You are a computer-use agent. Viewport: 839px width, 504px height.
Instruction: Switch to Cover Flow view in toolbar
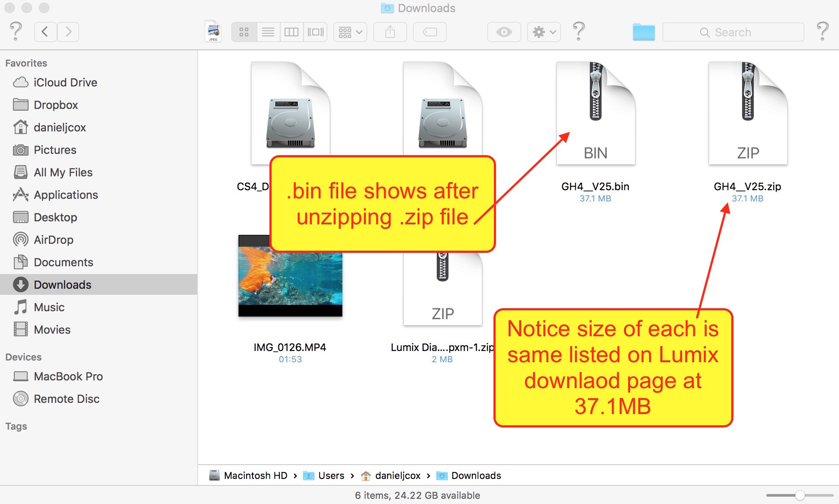(315, 32)
